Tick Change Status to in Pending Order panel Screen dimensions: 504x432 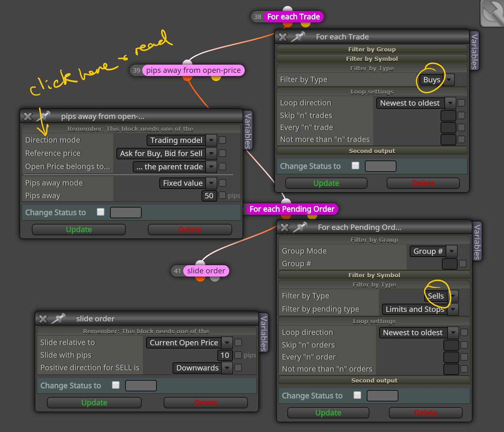[357, 395]
